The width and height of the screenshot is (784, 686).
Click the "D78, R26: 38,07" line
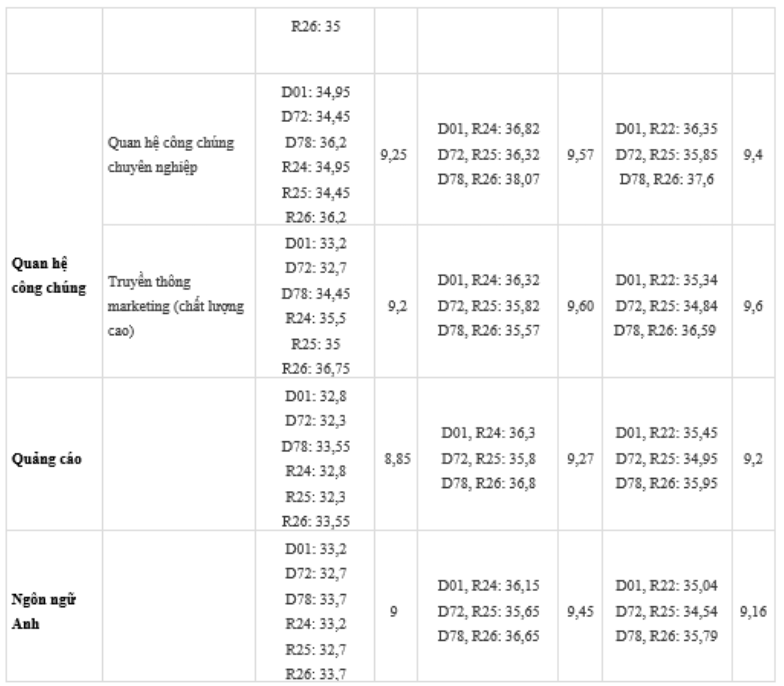pyautogui.click(x=488, y=180)
